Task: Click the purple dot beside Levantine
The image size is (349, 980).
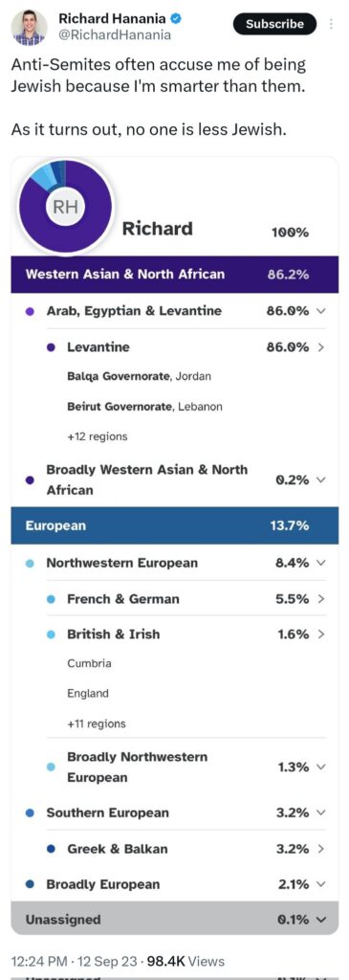Action: tap(52, 346)
